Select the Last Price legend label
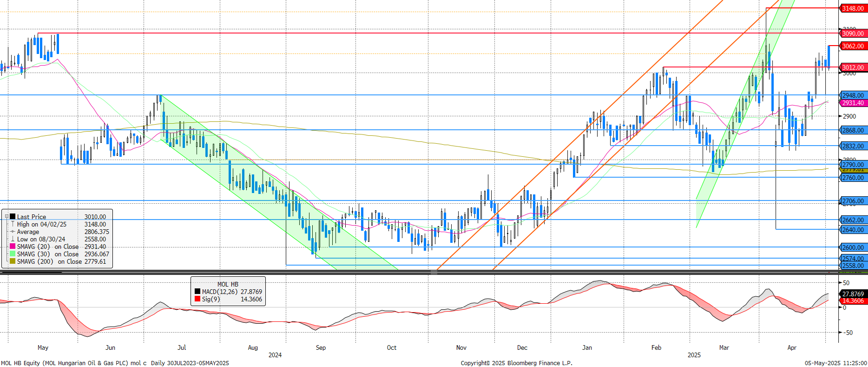This screenshot has height=367, width=868. (32, 217)
